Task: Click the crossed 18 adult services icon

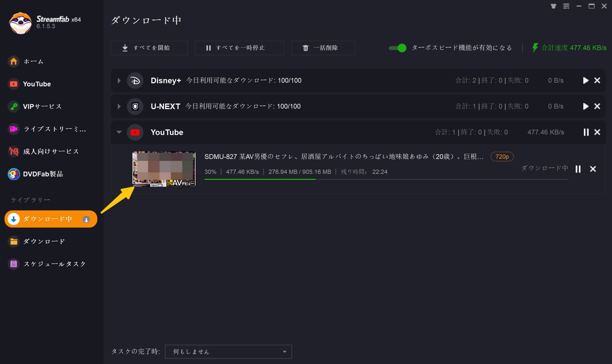Action: [x=13, y=151]
